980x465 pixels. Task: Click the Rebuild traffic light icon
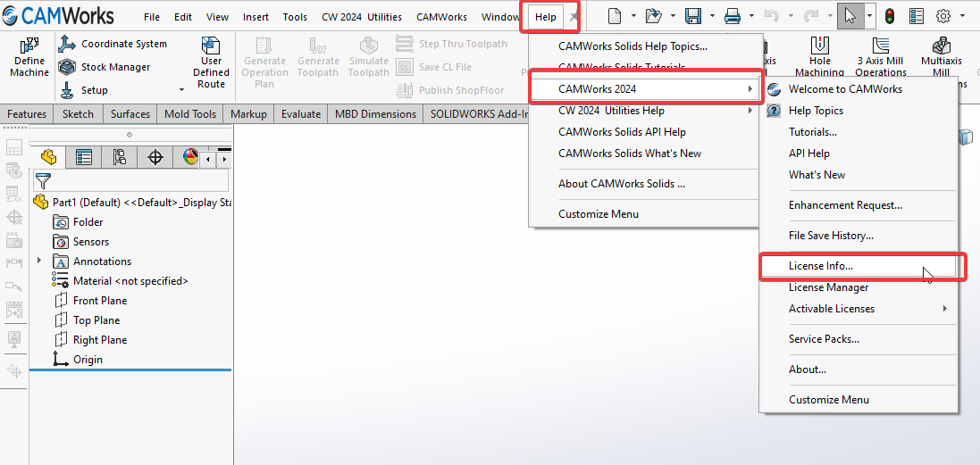click(890, 16)
